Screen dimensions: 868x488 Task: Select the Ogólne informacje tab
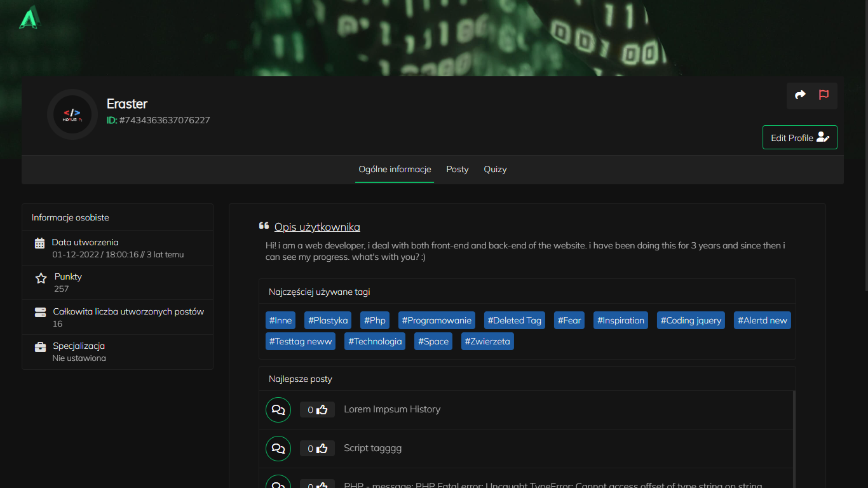(395, 169)
